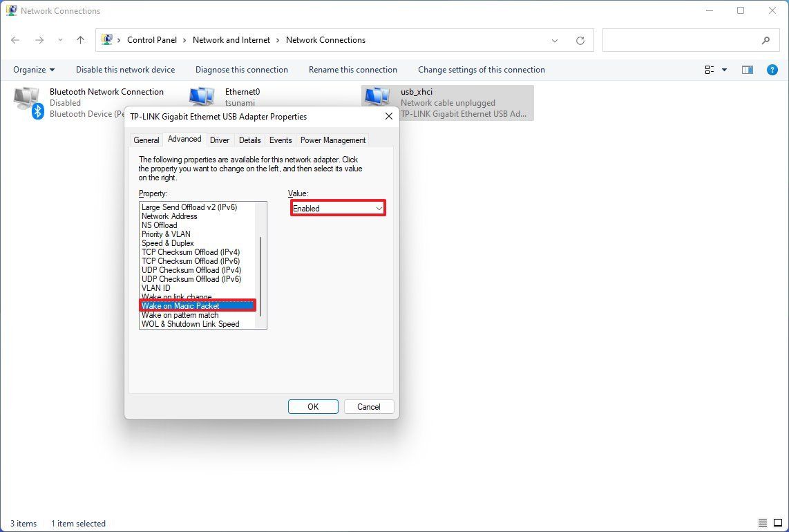This screenshot has width=789, height=532.
Task: Select the Ethernet0 tsunami adapter icon
Action: click(x=201, y=97)
